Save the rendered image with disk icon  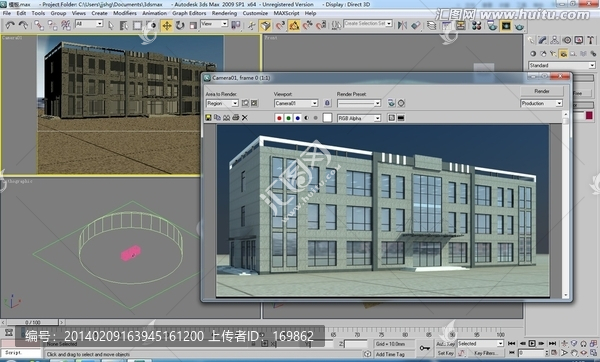(208, 118)
